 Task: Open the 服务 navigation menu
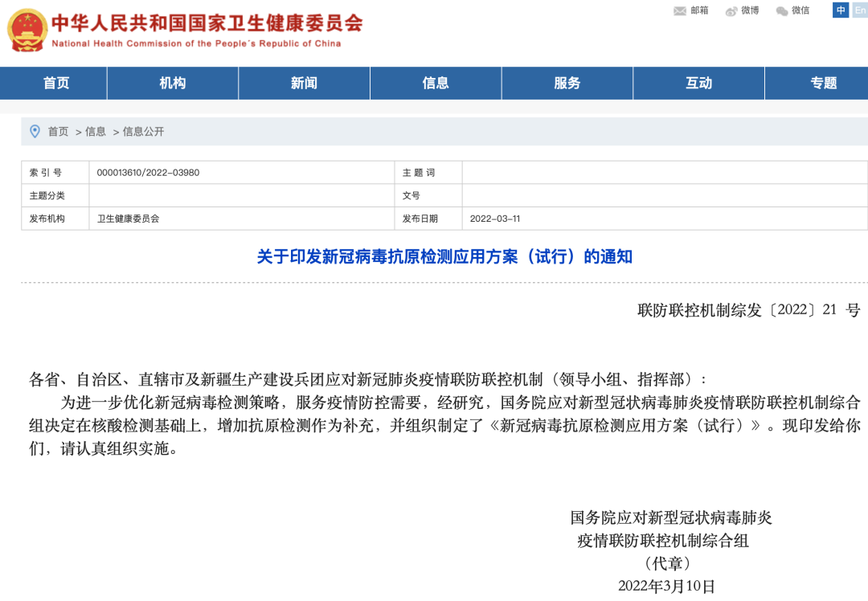tap(567, 82)
